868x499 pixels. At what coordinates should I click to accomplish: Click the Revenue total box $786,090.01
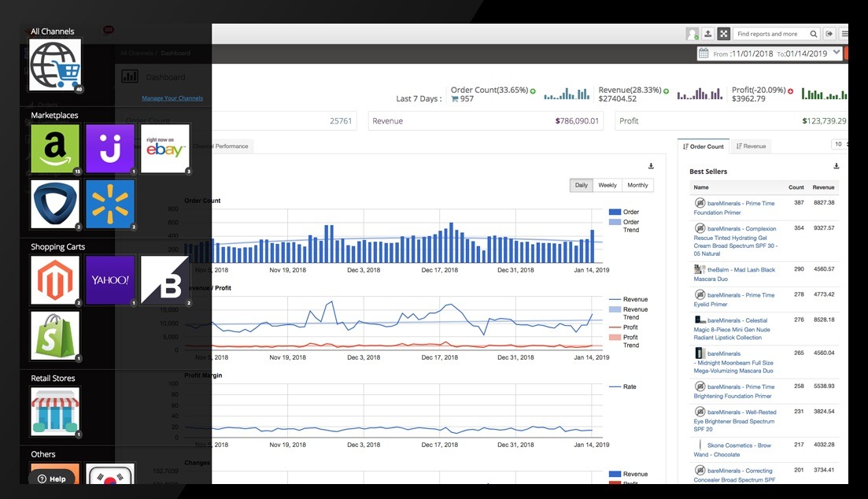click(x=486, y=120)
